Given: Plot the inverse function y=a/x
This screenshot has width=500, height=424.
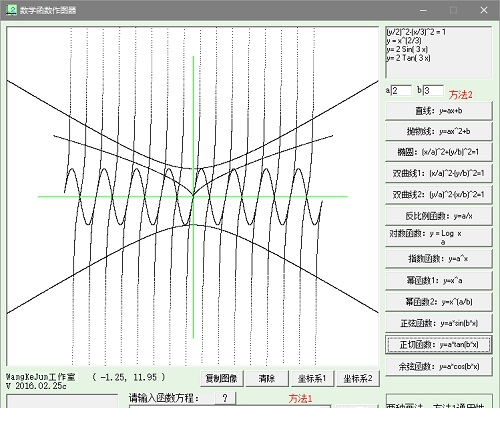Looking at the screenshot, I should pyautogui.click(x=439, y=216).
